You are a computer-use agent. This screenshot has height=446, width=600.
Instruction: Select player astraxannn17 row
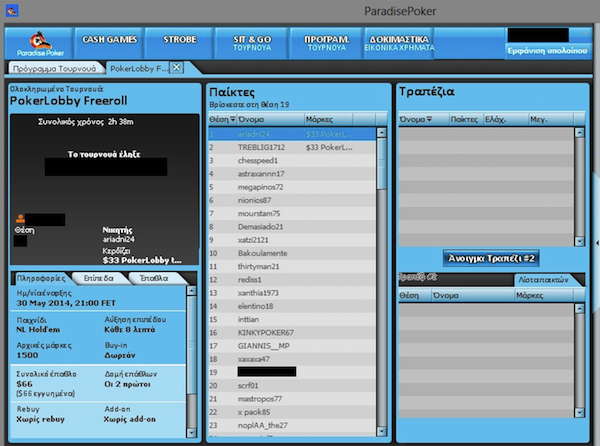[292, 174]
